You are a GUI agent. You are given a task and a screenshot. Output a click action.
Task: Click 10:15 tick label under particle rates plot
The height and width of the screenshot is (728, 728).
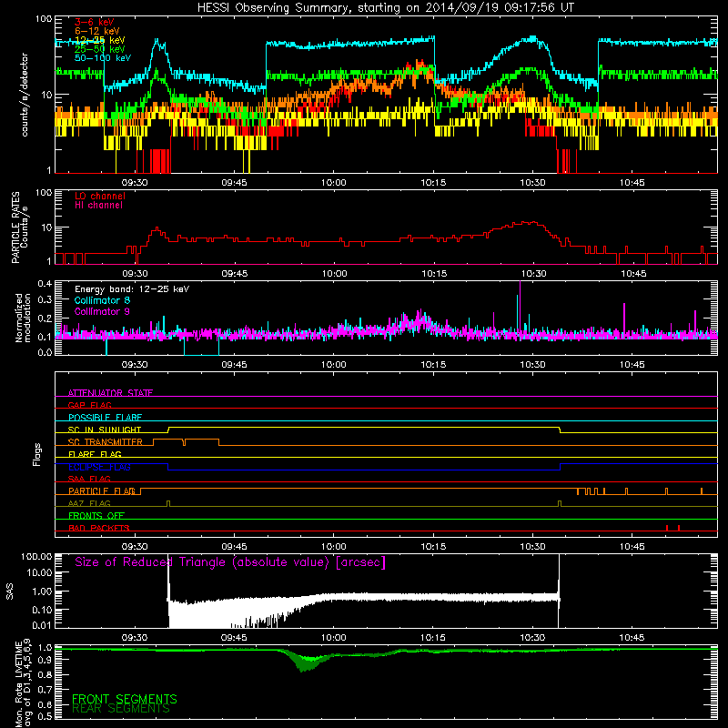434,274
